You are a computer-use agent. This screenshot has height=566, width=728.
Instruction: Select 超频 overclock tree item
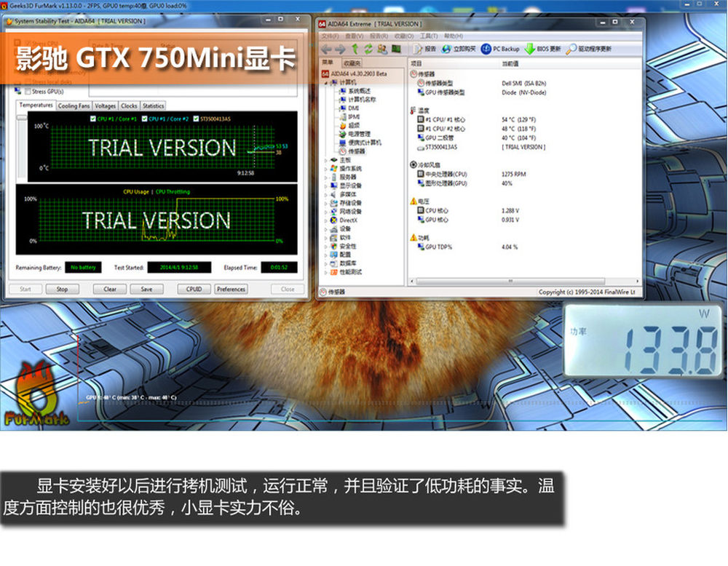[x=349, y=125]
